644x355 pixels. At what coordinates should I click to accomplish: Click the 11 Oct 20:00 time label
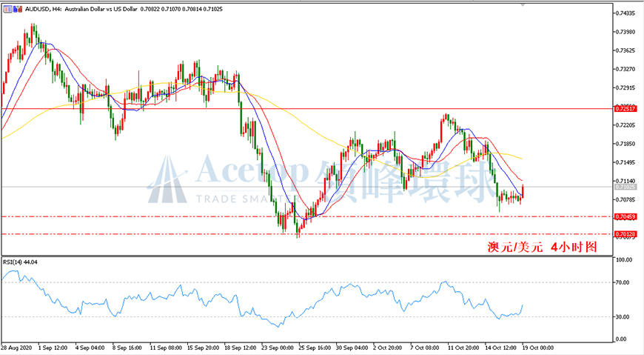coord(463,348)
